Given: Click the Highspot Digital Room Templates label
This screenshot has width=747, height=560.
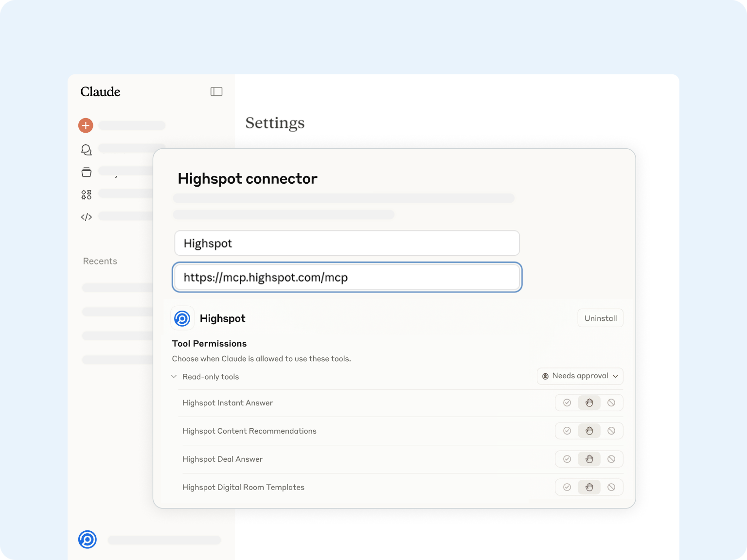Looking at the screenshot, I should [243, 488].
